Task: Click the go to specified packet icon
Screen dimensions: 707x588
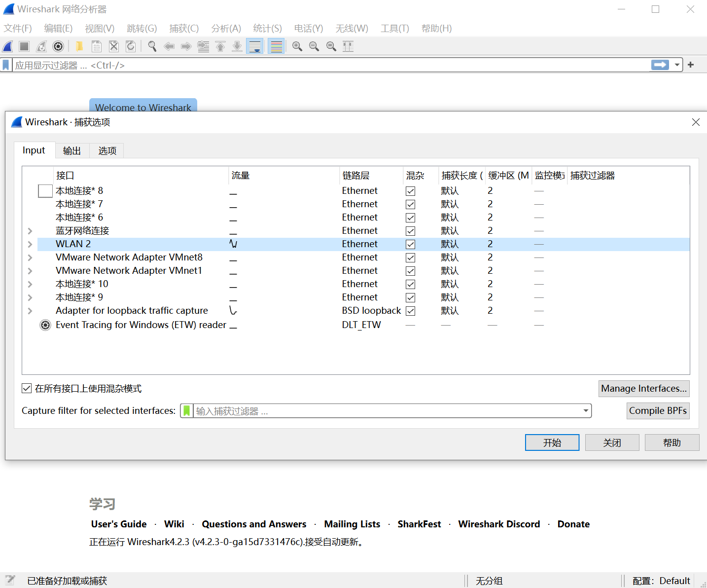Action: pos(203,46)
